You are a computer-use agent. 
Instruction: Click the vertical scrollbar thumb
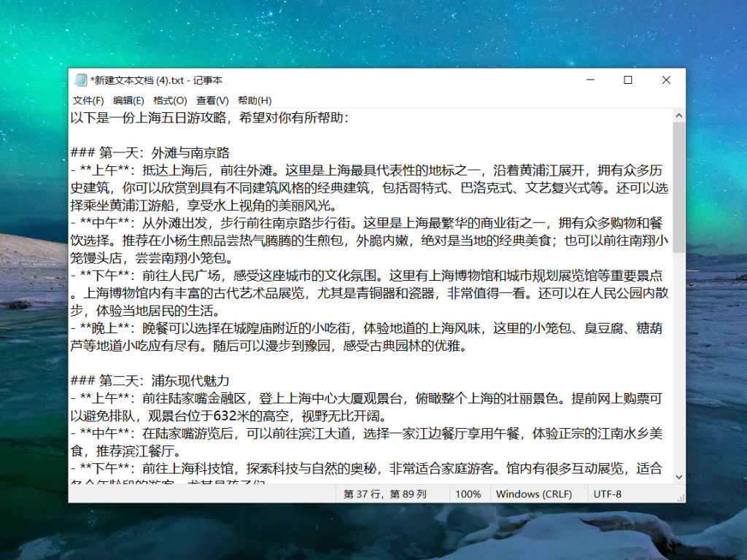[679, 187]
